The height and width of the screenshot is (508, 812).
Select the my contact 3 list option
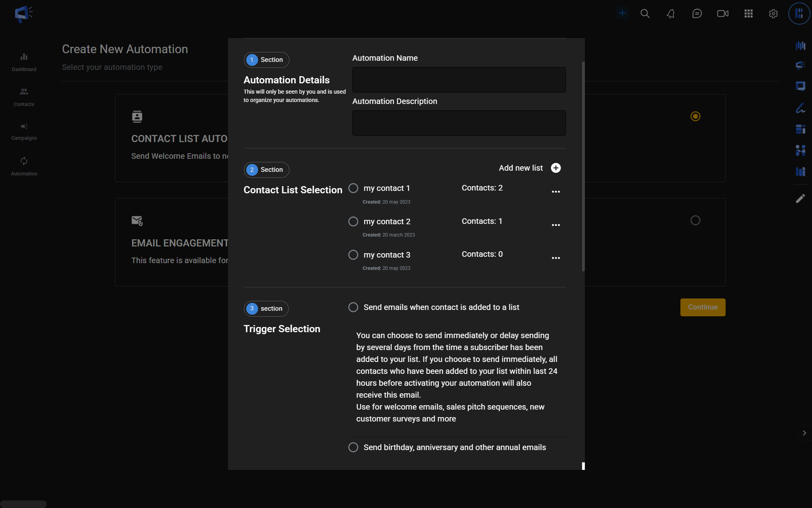(353, 255)
